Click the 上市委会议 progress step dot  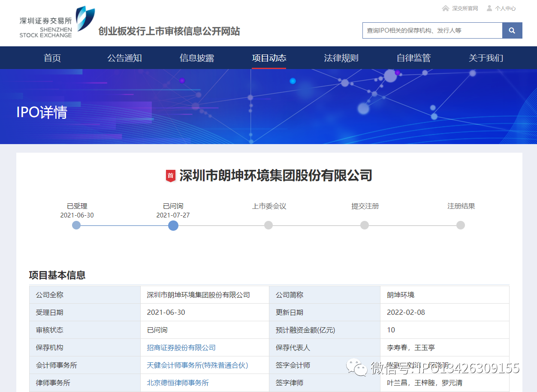tap(268, 225)
